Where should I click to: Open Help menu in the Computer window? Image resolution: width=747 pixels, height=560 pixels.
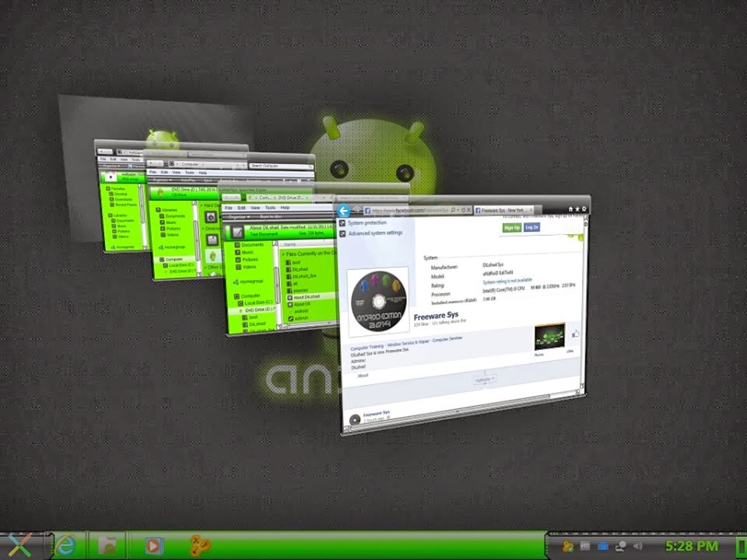click(x=202, y=173)
